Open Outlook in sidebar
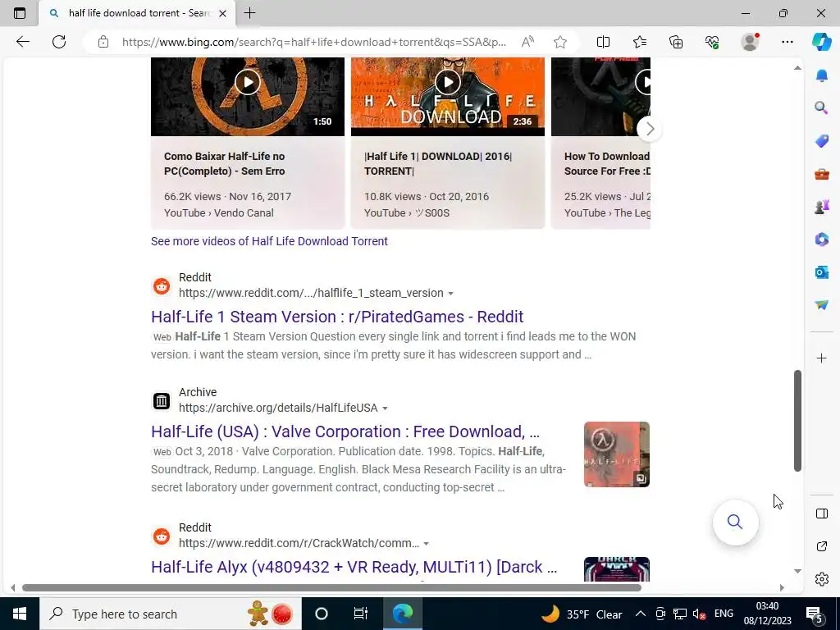Image resolution: width=840 pixels, height=630 pixels. 822,272
